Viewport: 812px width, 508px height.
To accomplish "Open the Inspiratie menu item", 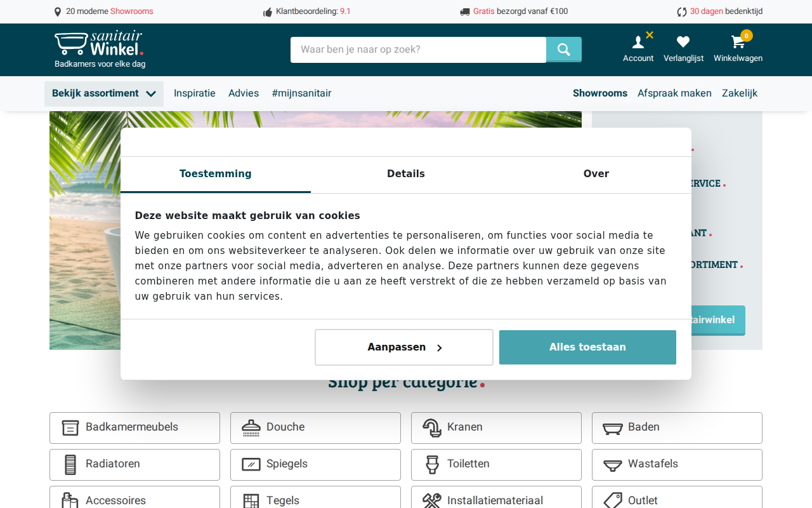I will [x=195, y=93].
